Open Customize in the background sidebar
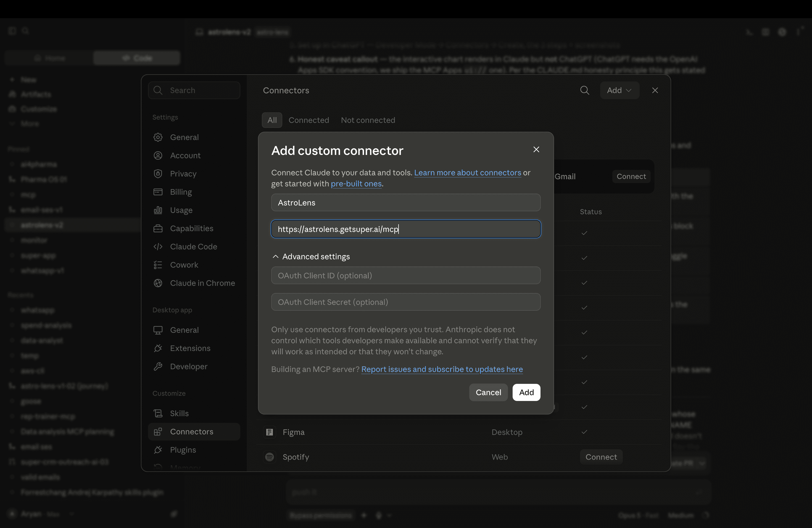Image resolution: width=812 pixels, height=528 pixels. (x=39, y=109)
